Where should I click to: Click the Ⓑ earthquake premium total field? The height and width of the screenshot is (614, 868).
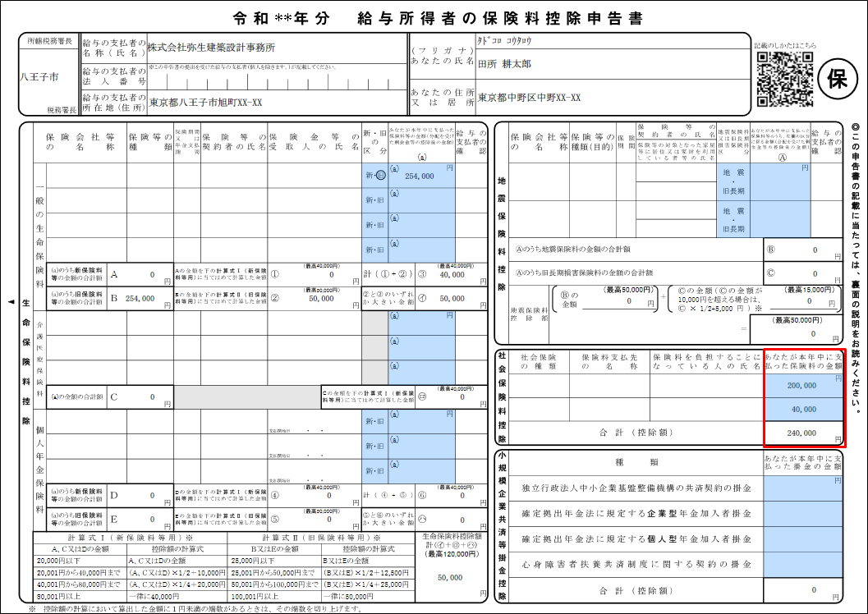click(802, 250)
